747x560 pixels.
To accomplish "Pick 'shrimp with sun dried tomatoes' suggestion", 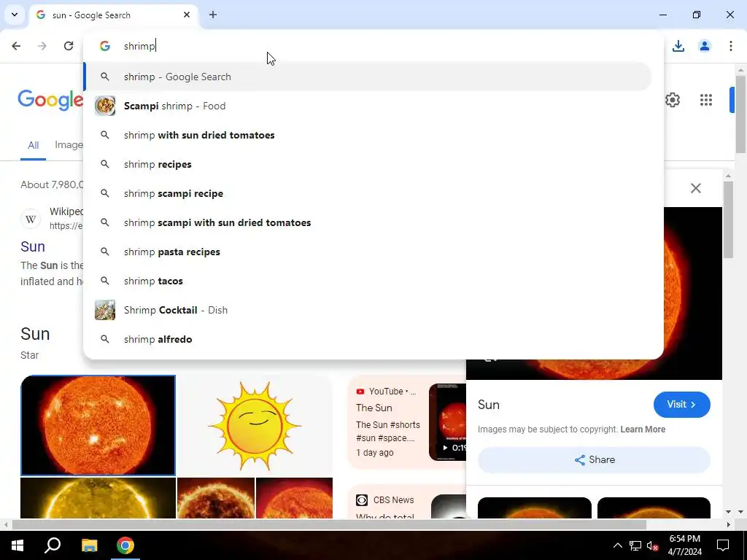I will (368, 135).
